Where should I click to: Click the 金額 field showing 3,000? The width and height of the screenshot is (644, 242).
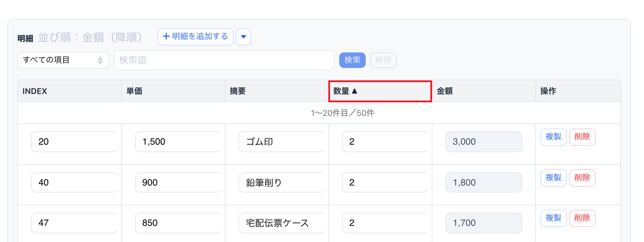(484, 142)
